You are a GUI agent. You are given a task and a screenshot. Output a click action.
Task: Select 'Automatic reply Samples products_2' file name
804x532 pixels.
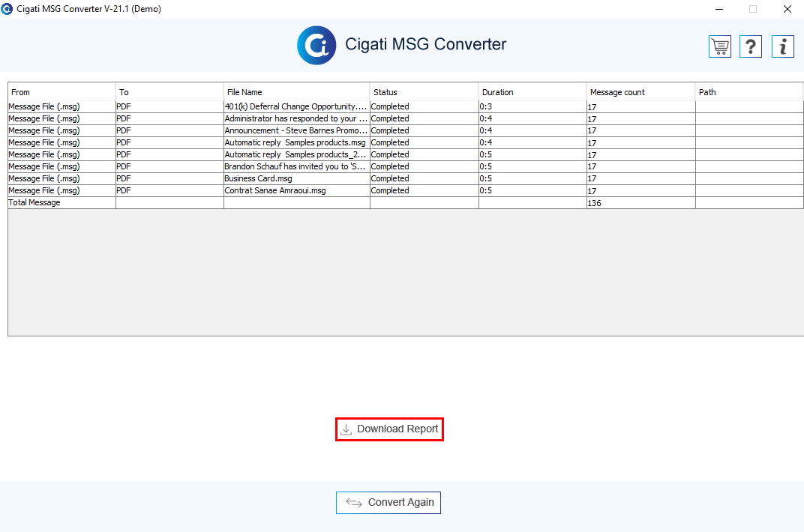[x=296, y=154]
